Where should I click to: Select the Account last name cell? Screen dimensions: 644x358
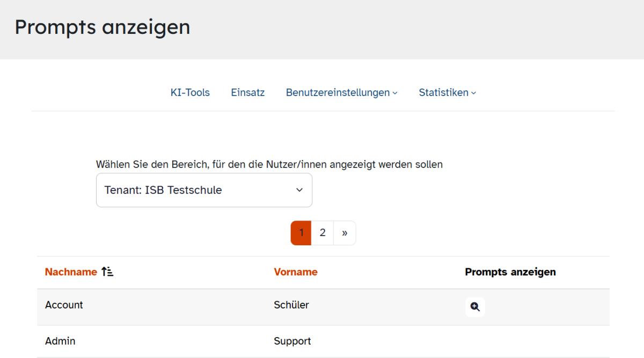click(x=64, y=305)
